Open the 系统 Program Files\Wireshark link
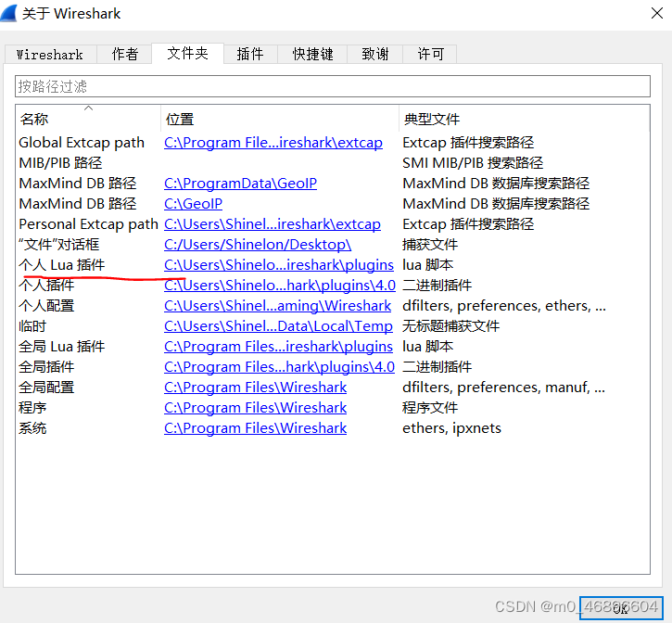 (x=255, y=428)
